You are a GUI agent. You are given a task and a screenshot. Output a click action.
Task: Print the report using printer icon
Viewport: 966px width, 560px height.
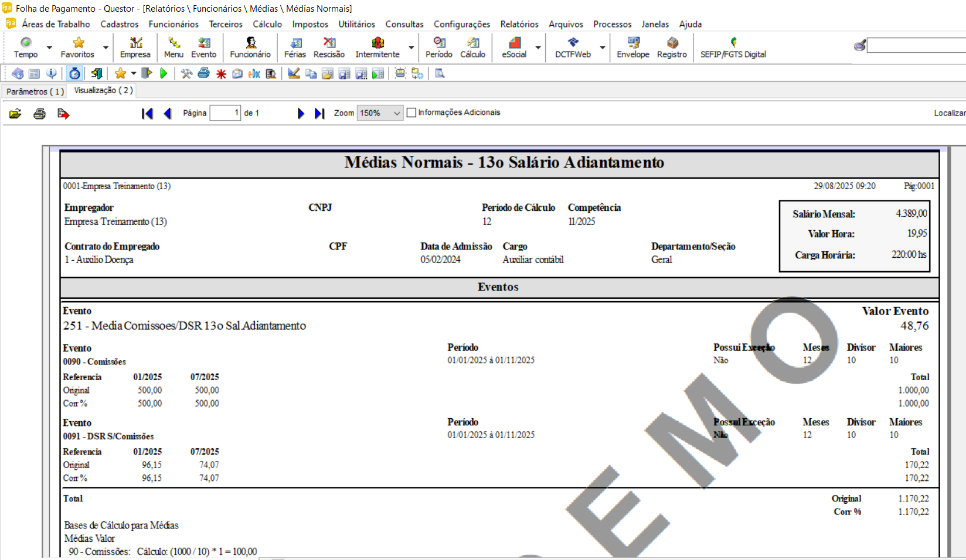[x=39, y=114]
